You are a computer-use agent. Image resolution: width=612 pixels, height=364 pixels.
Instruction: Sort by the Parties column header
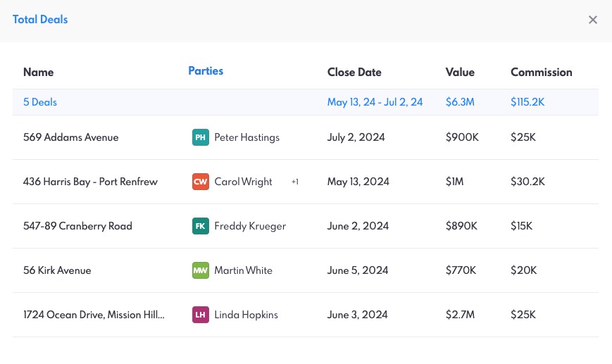(206, 71)
